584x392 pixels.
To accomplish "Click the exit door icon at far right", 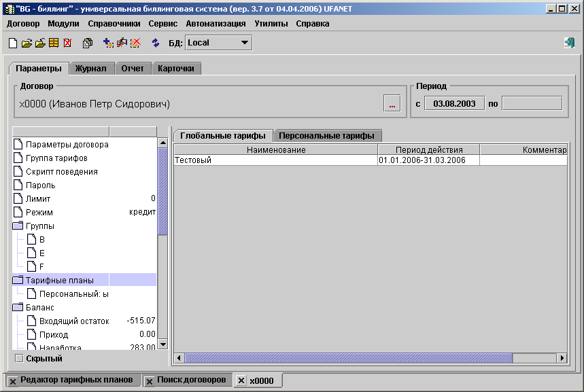I will (569, 43).
